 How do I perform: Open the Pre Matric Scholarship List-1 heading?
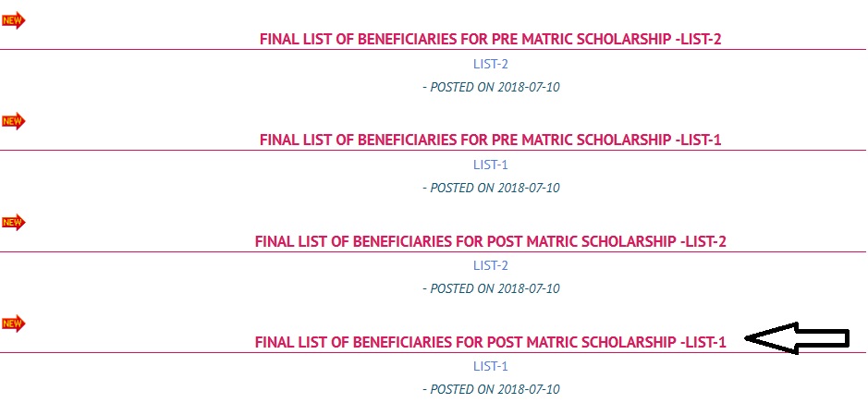491,140
